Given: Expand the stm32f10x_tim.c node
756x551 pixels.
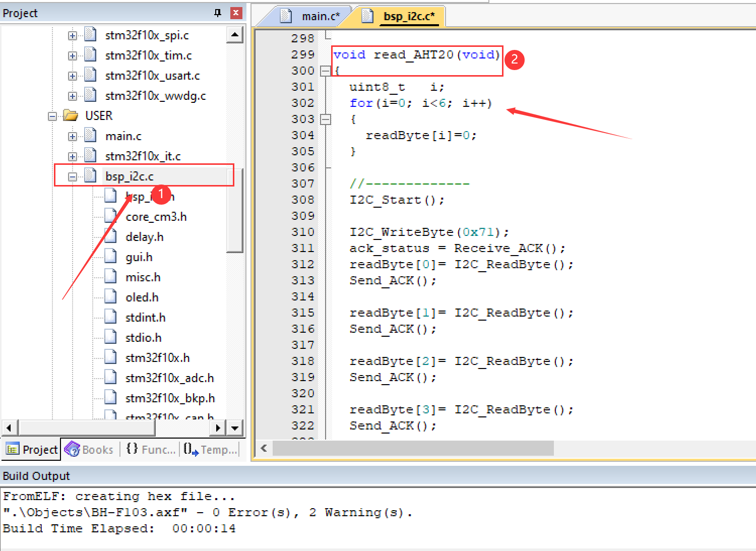Looking at the screenshot, I should 73,56.
